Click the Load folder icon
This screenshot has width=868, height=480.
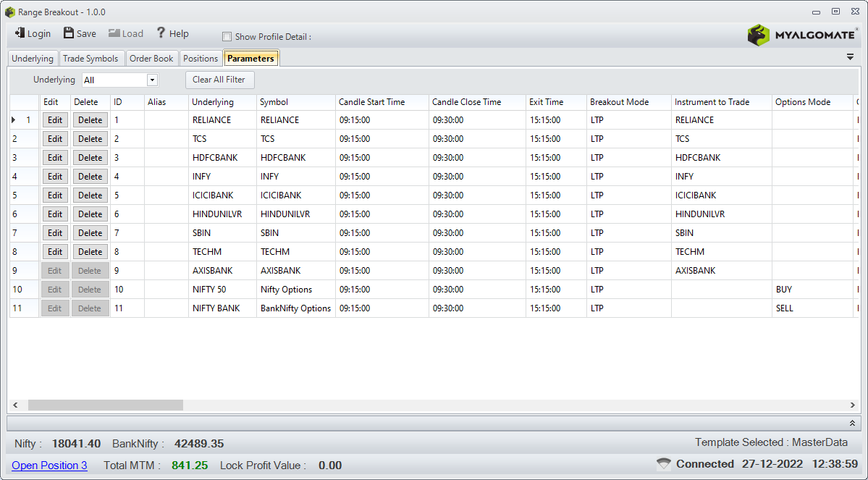114,33
